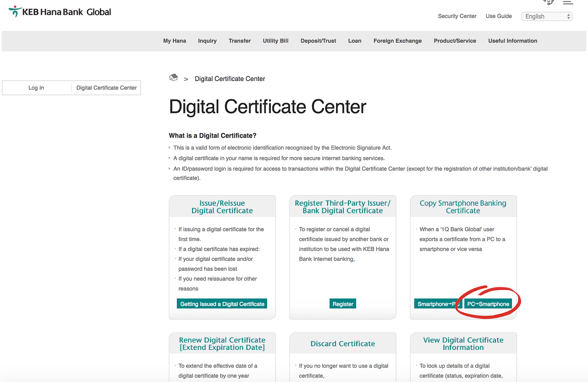Open the Deposit/Trust menu
The height and width of the screenshot is (382, 588).
tap(318, 41)
